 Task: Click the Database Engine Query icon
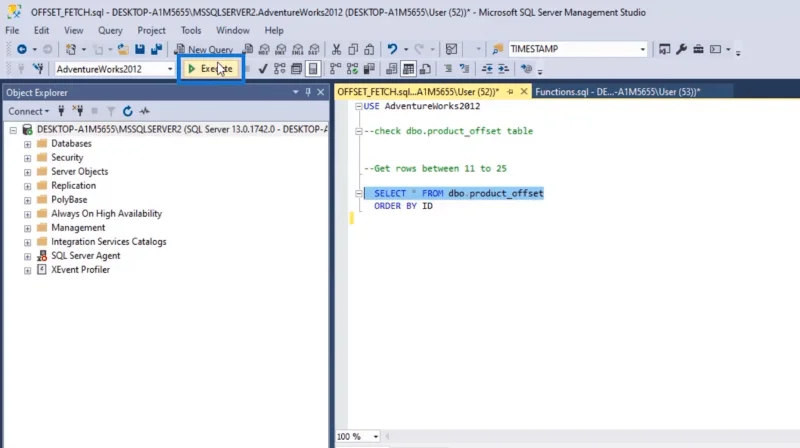click(248, 49)
